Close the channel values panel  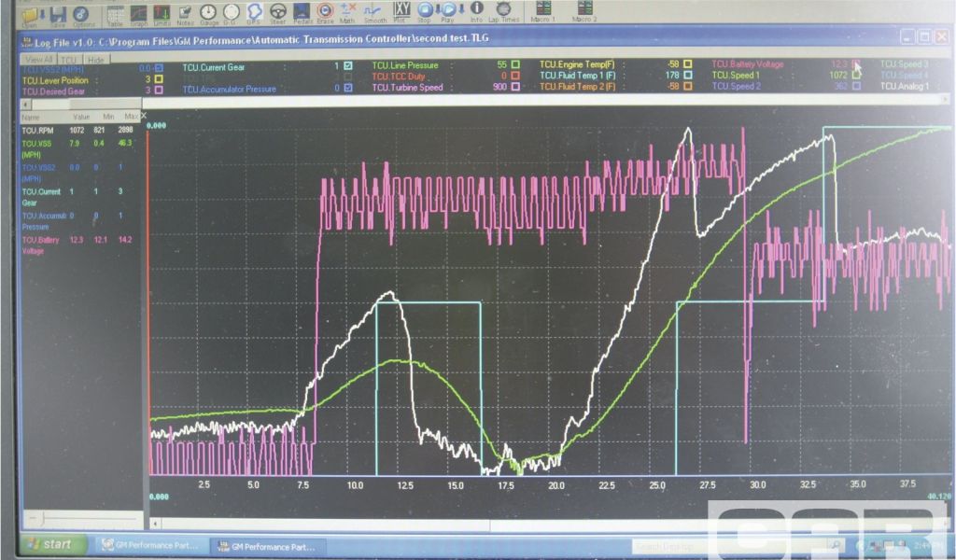click(143, 116)
